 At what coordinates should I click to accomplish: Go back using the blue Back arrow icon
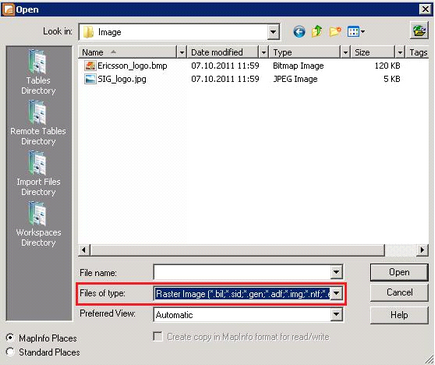point(299,32)
